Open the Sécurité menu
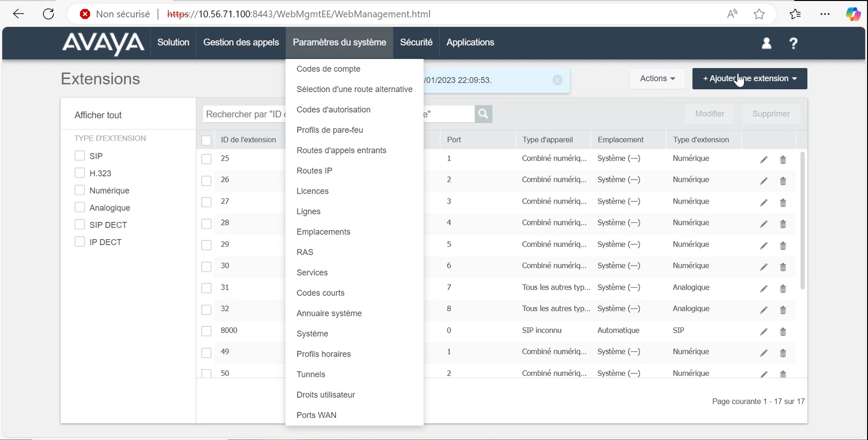 pyautogui.click(x=416, y=42)
